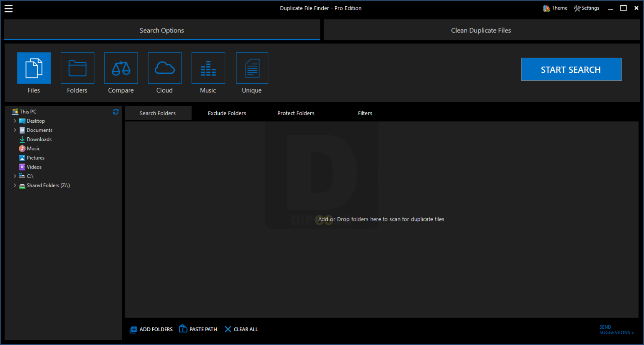The width and height of the screenshot is (644, 345).
Task: Select the Compare scales icon
Action: pos(121,68)
